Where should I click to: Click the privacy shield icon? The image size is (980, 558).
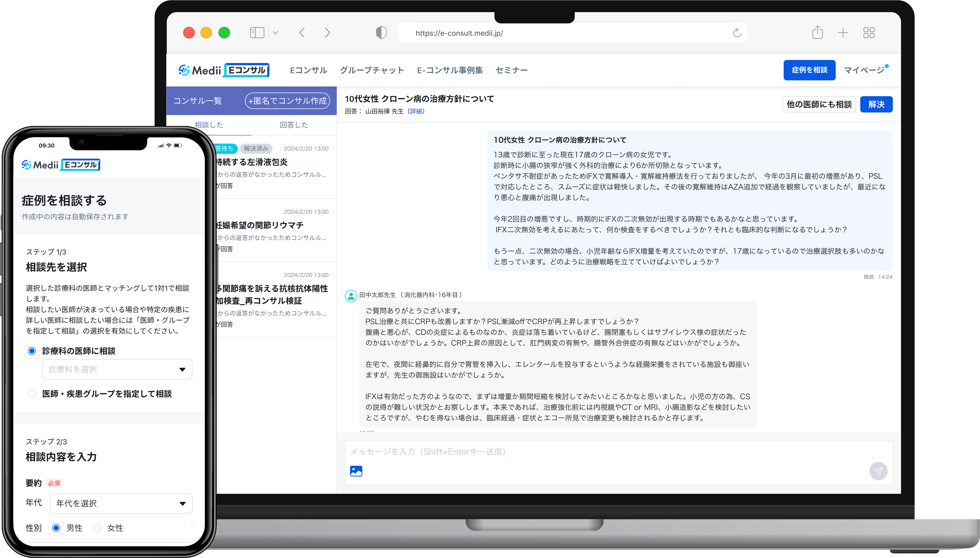[381, 33]
